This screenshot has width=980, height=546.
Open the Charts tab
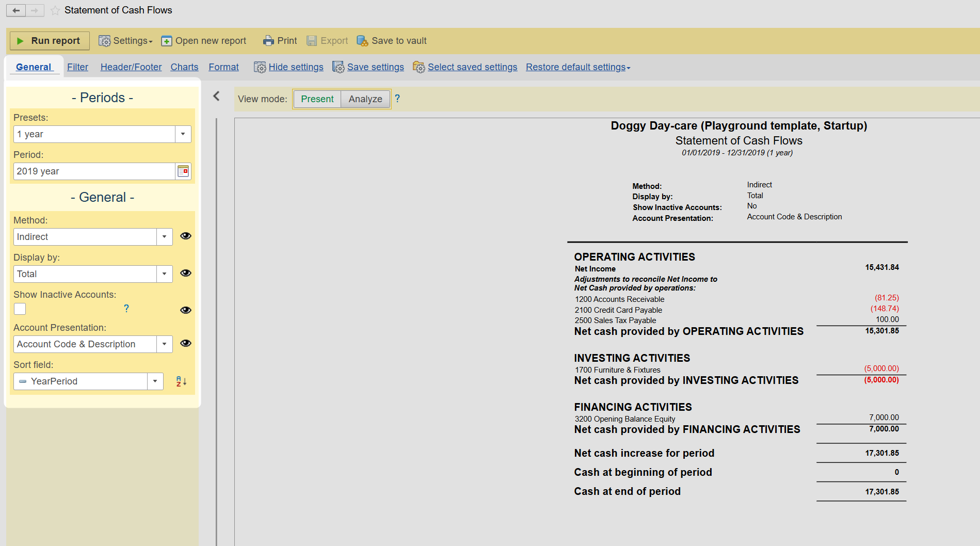[x=184, y=67]
